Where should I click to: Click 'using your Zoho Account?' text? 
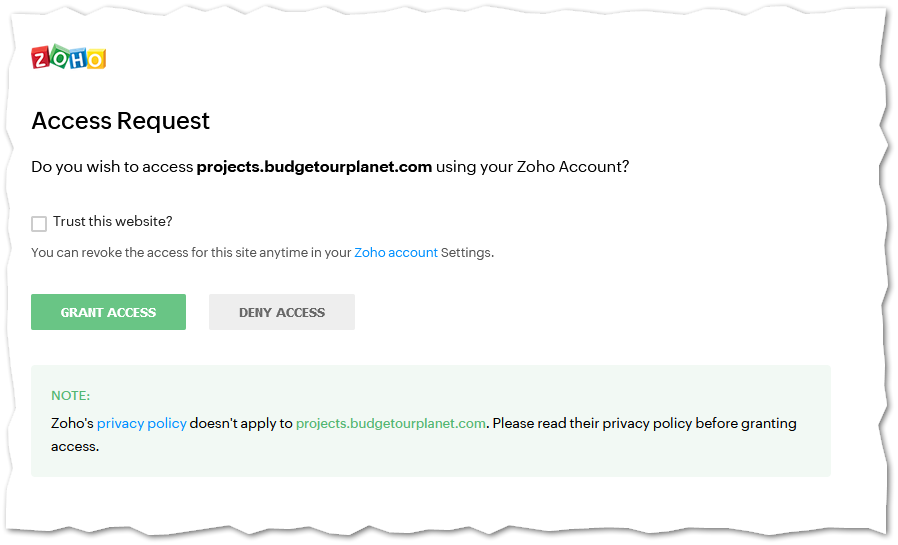(x=533, y=167)
